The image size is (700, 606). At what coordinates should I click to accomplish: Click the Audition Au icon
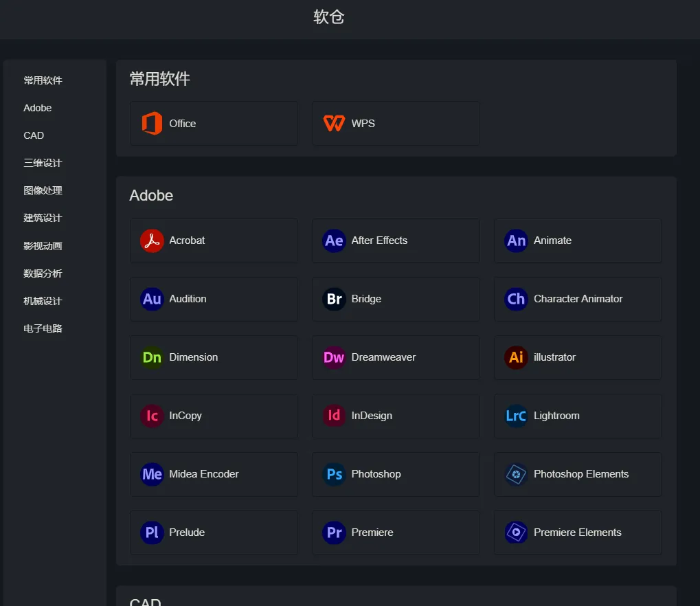[152, 299]
